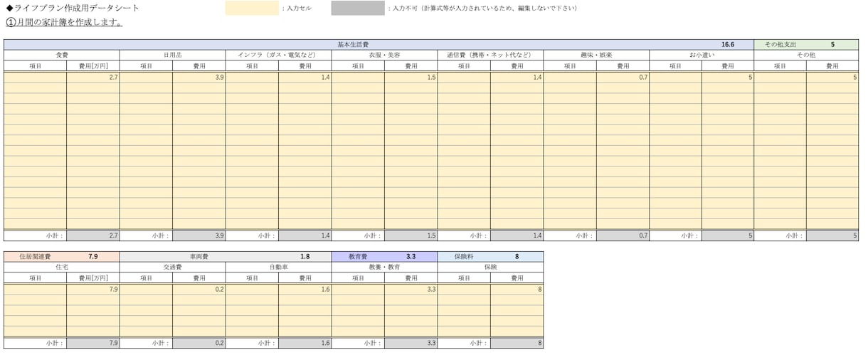Click the 3.3 total beside 教育費 header
This screenshot has width=868, height=355.
click(411, 256)
